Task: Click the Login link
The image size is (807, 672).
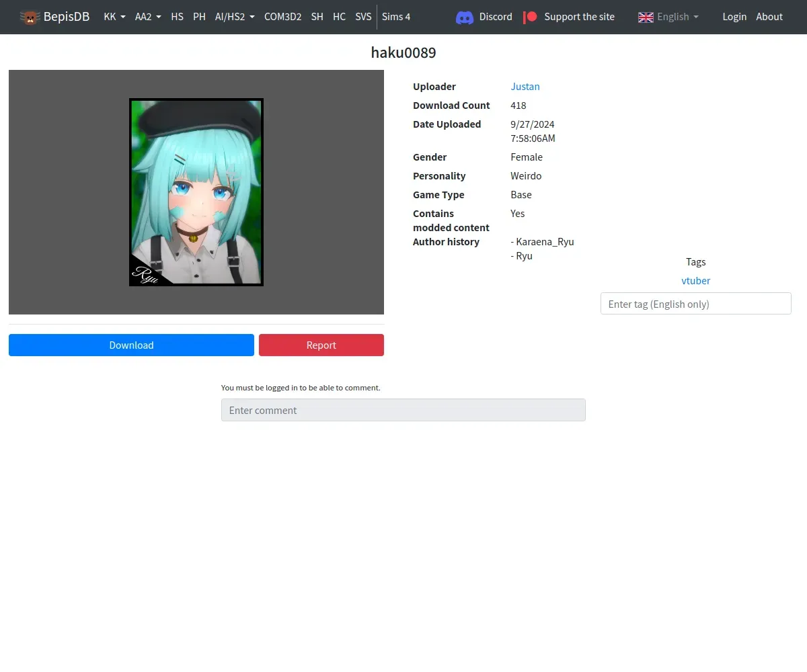Action: [x=734, y=17]
